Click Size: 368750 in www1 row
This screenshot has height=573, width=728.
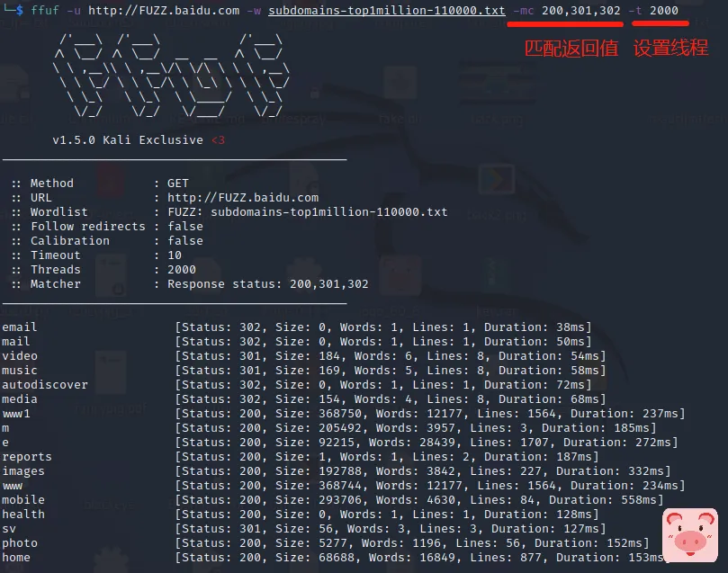point(320,414)
